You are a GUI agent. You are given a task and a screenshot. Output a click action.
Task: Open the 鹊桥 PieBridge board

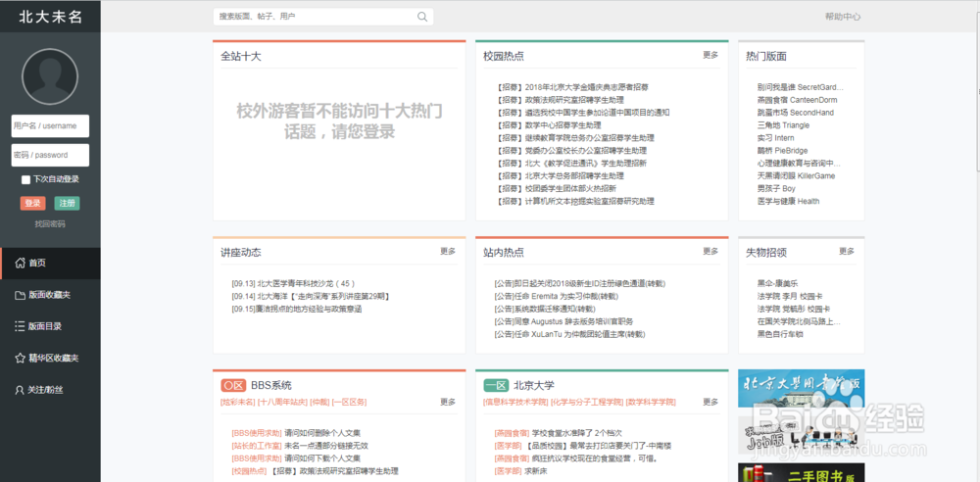point(782,151)
